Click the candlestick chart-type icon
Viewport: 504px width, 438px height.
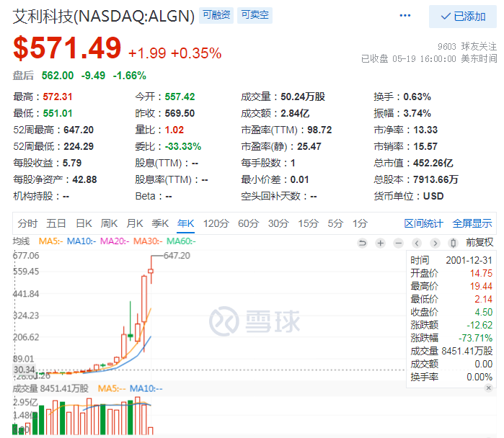tap(453, 243)
